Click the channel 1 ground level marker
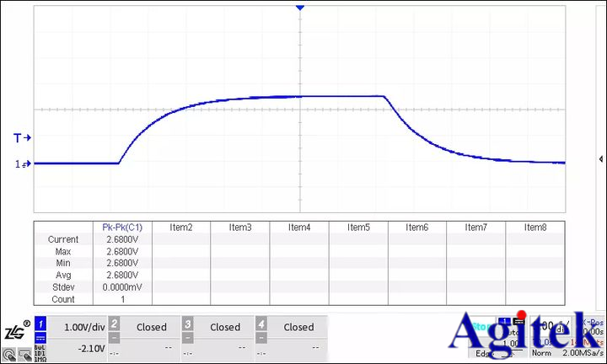Screen dimensions: 607x364 [x=21, y=164]
